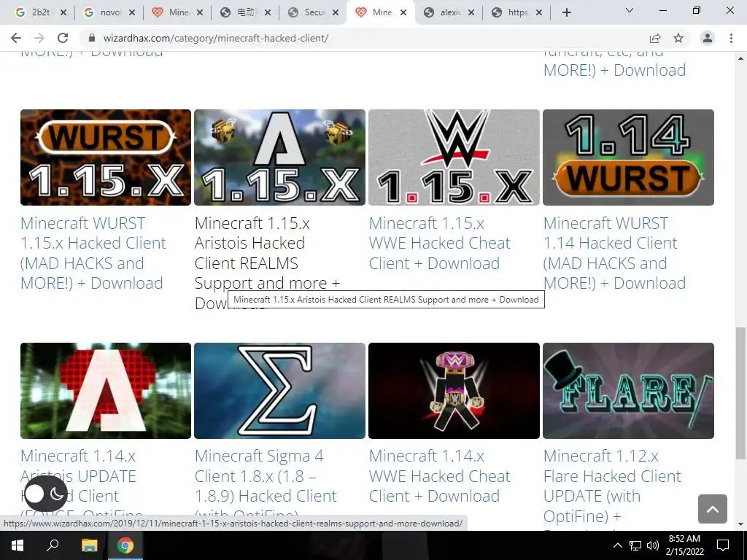
Task: Open Minecraft 1.15.x WWE Hacked Cheat link
Action: [x=439, y=243]
